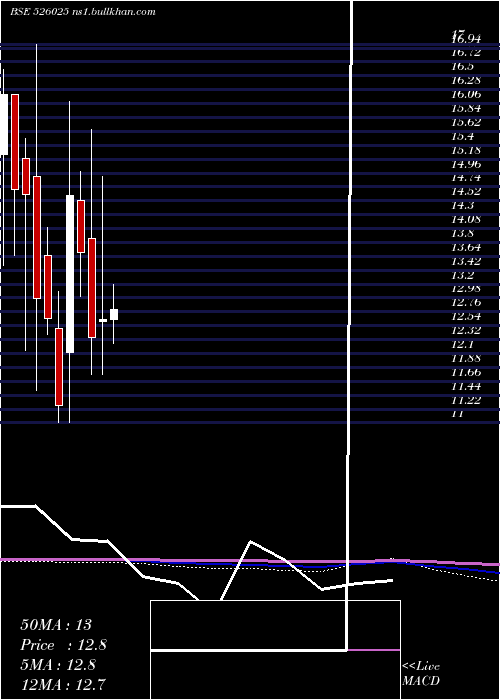Select the 16.06 price level label
This screenshot has height=700, width=500.
[466, 94]
